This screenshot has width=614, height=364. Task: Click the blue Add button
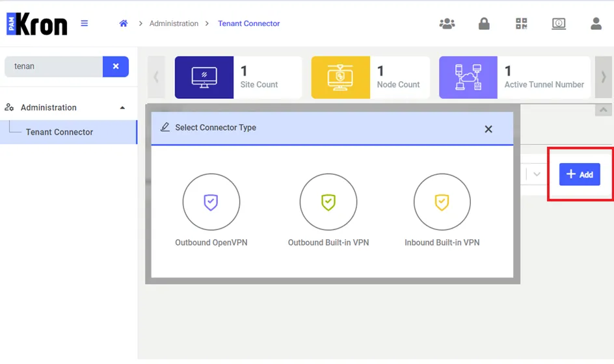point(580,175)
